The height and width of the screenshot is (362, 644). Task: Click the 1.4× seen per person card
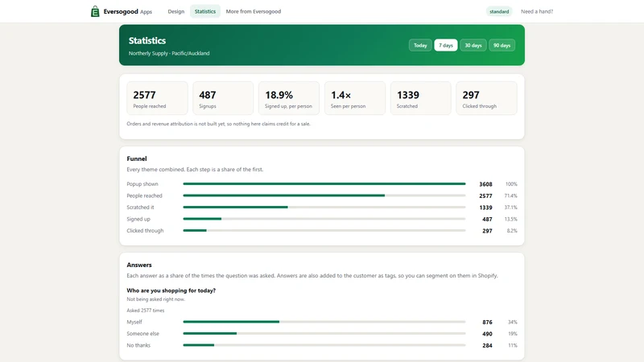[x=355, y=98]
